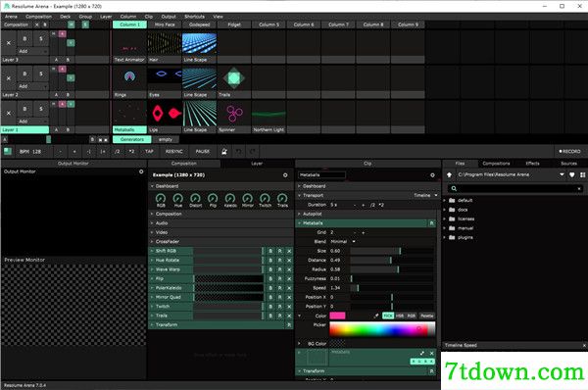
Task: Pick color with the eyedropper icon
Action: 376,316
